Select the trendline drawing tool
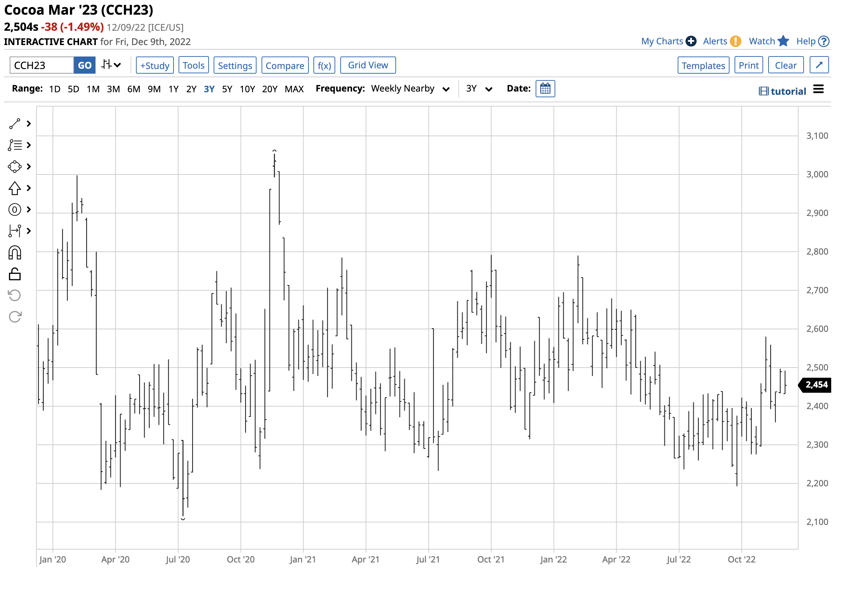 (x=15, y=124)
